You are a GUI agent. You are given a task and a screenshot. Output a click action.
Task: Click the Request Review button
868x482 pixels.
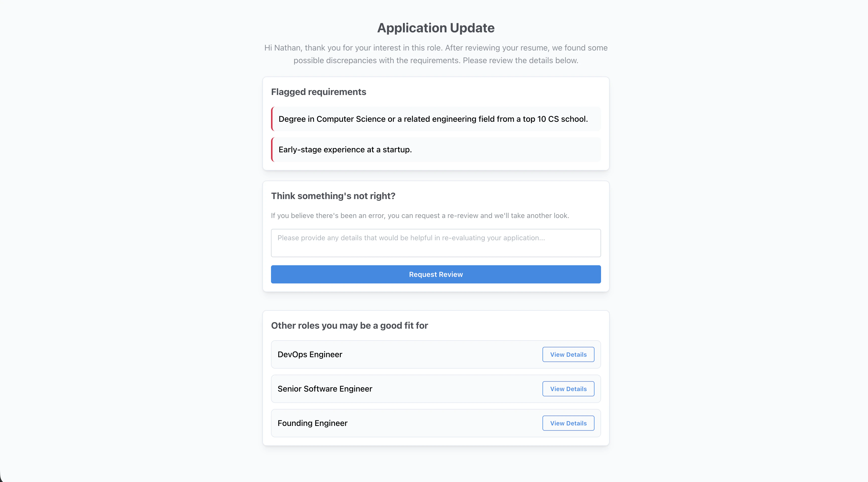click(435, 274)
